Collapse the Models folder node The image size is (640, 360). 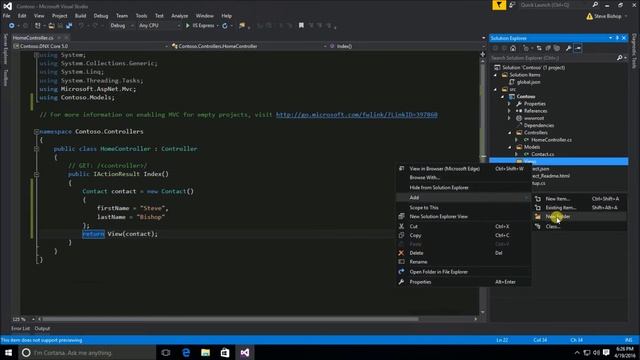510,147
